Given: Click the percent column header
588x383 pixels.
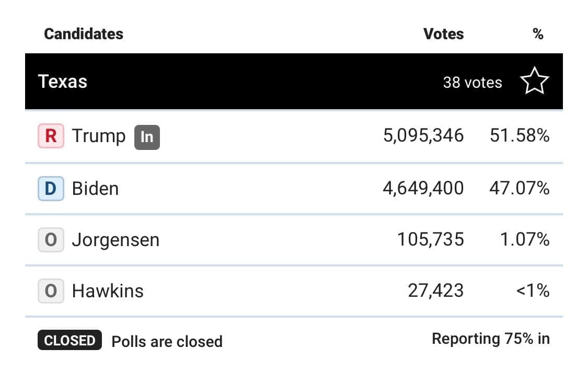Looking at the screenshot, I should 538,34.
